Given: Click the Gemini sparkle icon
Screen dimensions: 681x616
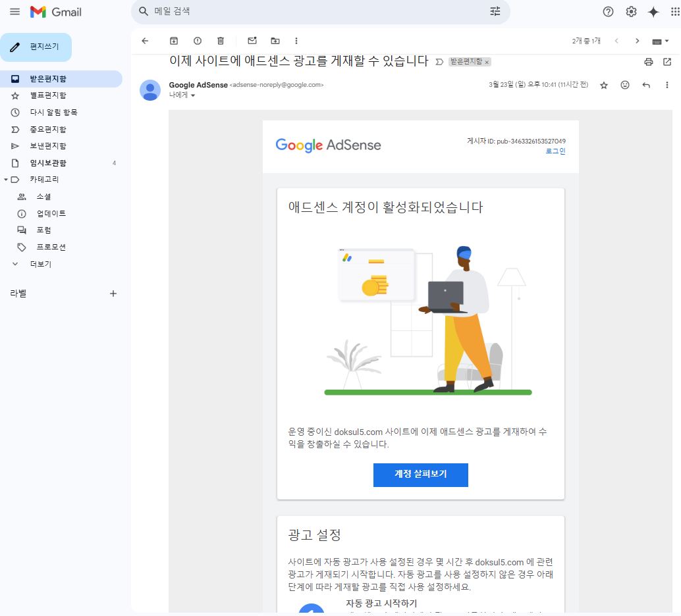Looking at the screenshot, I should pyautogui.click(x=653, y=12).
